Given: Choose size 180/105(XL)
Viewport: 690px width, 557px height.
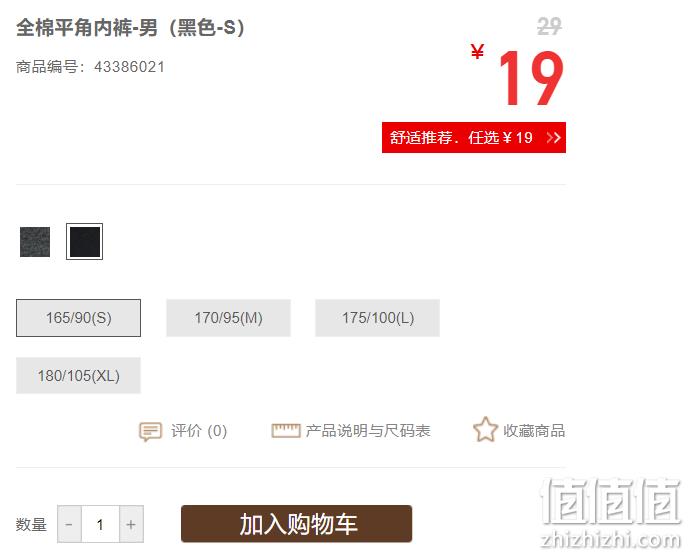Looking at the screenshot, I should click(78, 375).
